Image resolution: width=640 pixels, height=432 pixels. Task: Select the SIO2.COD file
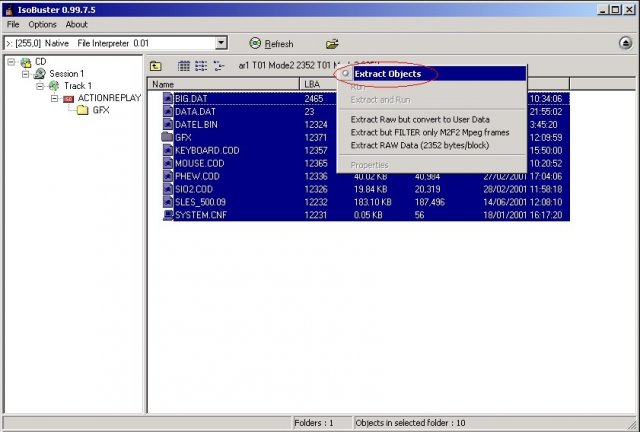pos(194,189)
